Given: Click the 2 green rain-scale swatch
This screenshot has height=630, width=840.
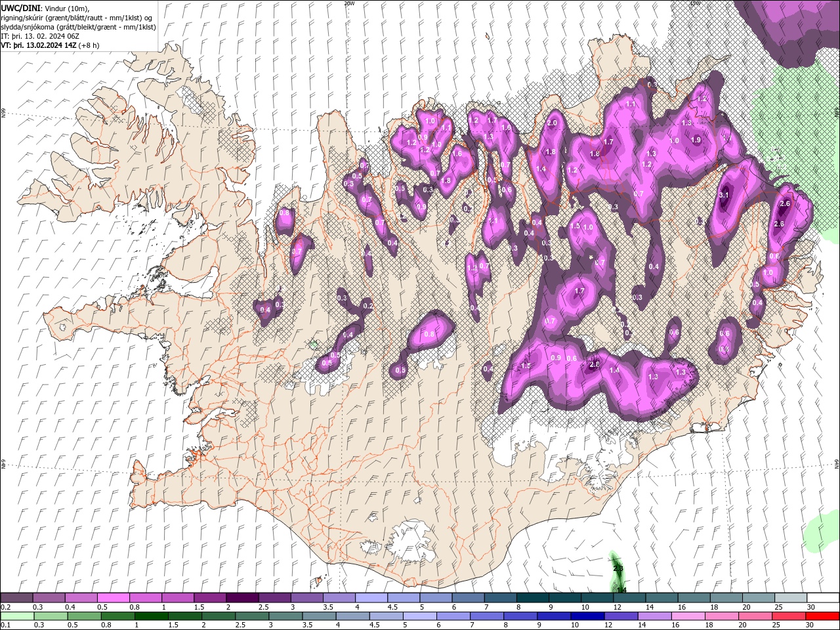Looking at the screenshot, I should coord(217,616).
